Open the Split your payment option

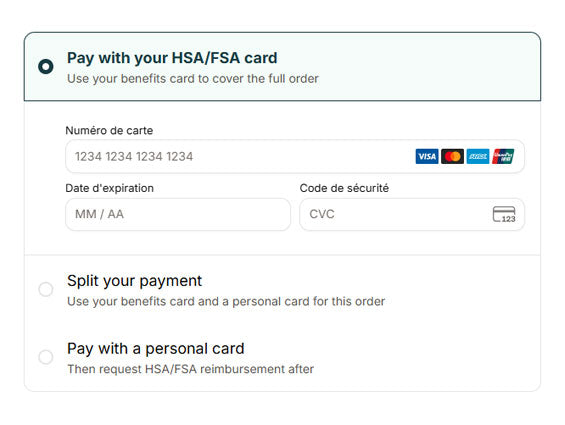tap(282, 289)
